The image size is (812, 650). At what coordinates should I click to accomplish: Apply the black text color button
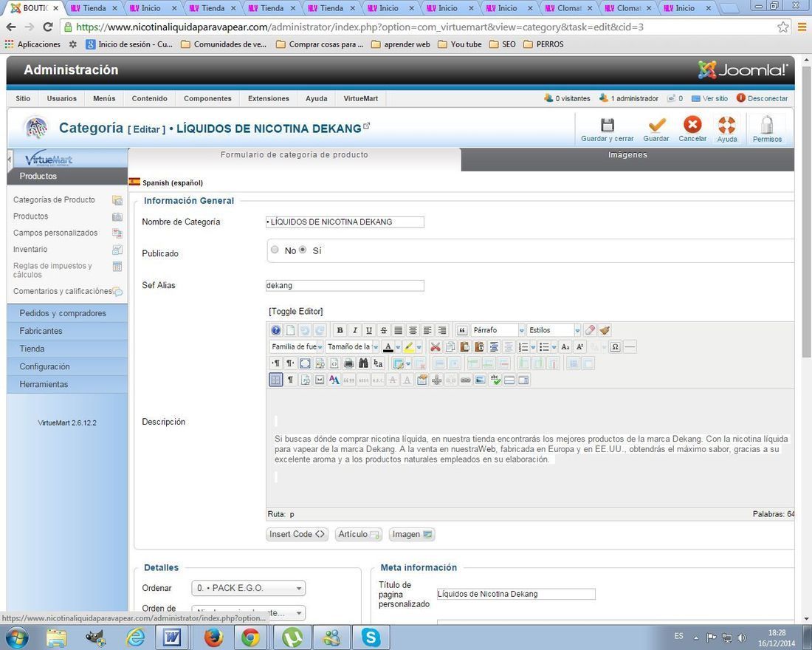click(388, 346)
